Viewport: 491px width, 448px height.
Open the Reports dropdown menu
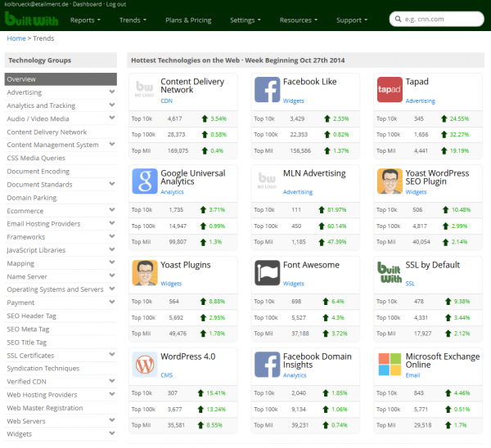click(85, 20)
